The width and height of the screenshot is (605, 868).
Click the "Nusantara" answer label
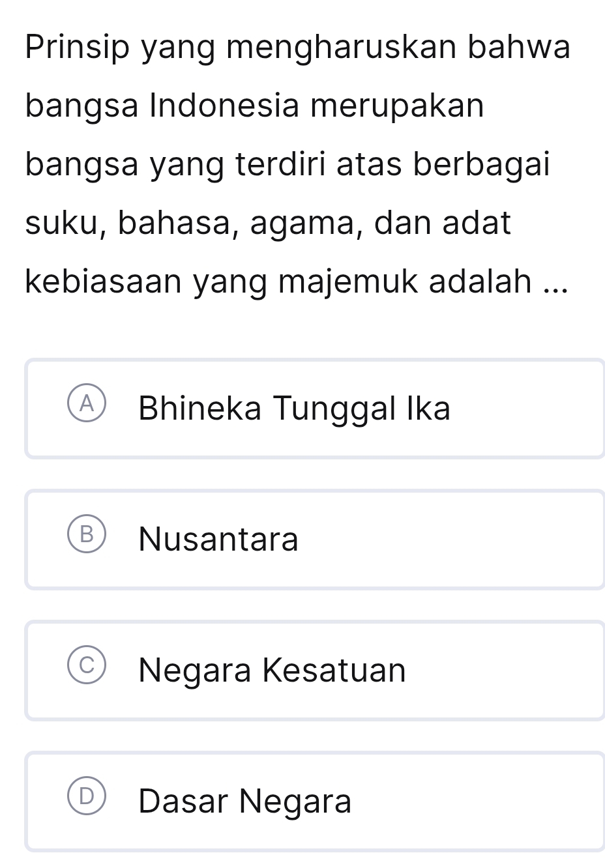[x=218, y=540]
